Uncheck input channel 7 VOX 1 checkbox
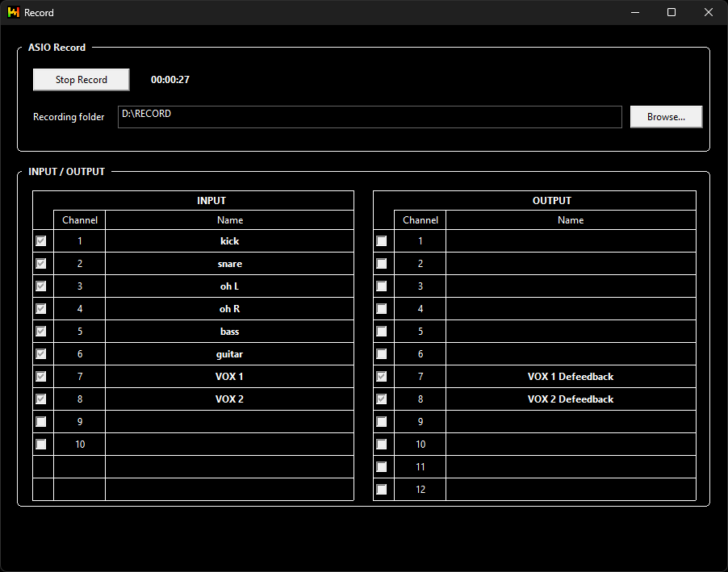The image size is (728, 572). pos(41,377)
